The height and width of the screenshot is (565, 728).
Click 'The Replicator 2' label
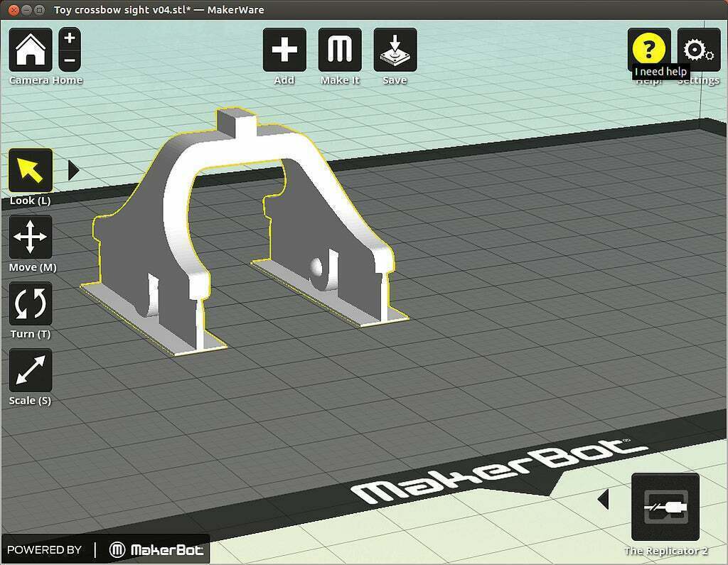click(665, 551)
